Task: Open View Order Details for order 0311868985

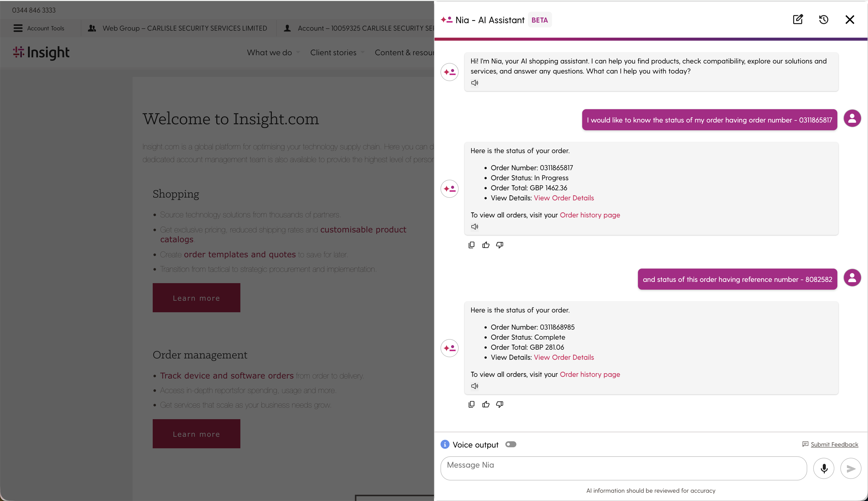Action: (564, 357)
